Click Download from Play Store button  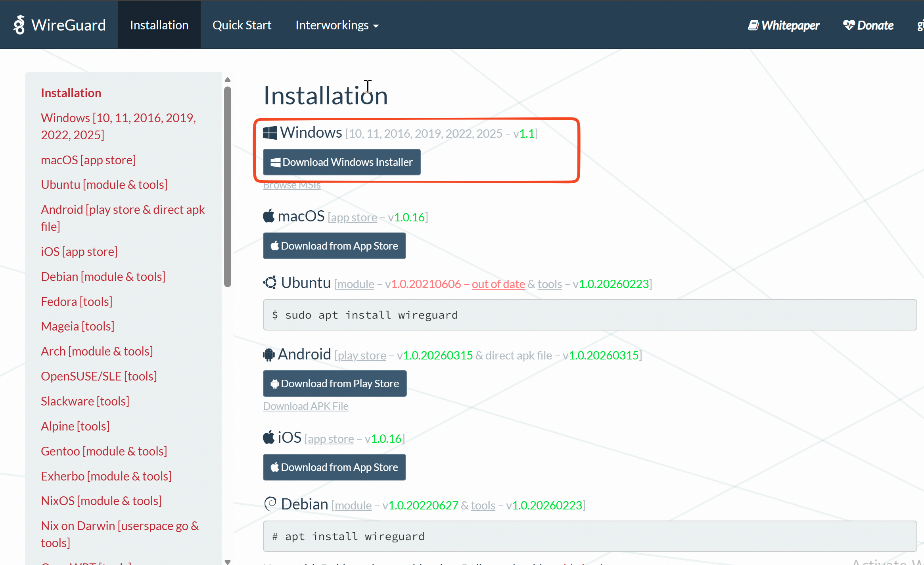pyautogui.click(x=335, y=383)
